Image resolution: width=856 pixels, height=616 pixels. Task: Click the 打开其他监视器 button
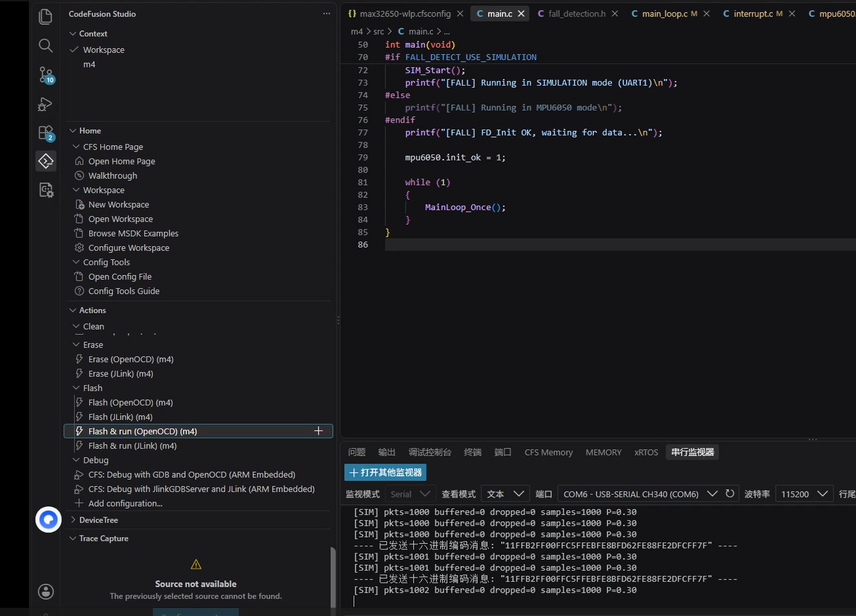click(386, 472)
